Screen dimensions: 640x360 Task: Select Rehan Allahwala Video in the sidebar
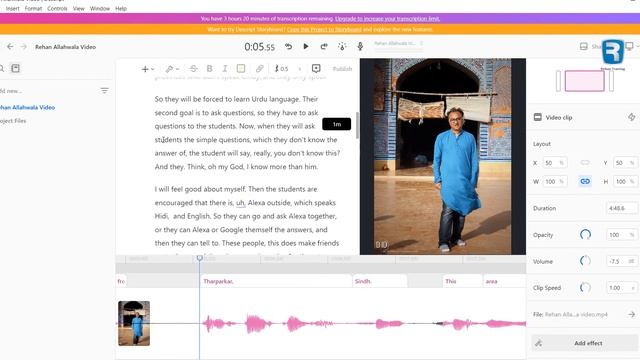(27, 107)
